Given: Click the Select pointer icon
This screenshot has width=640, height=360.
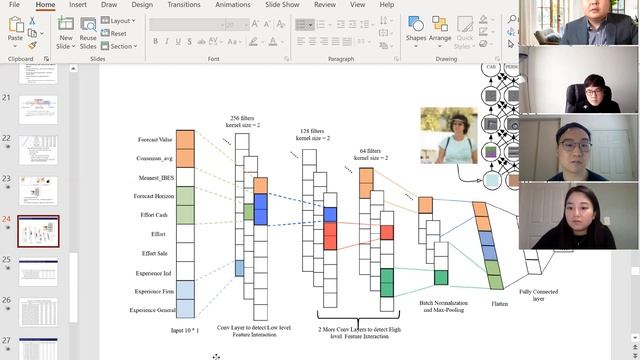Looking at the screenshot, I should [511, 44].
